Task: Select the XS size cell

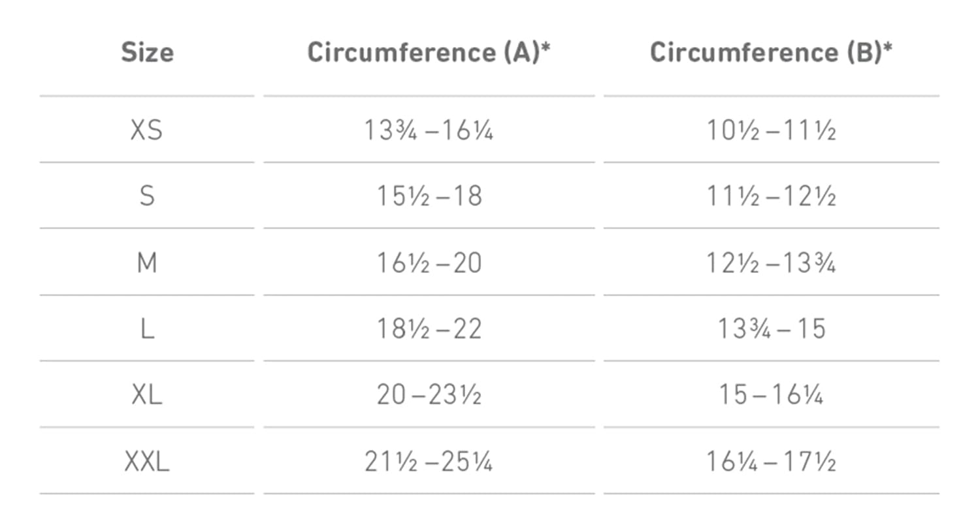Action: (147, 131)
